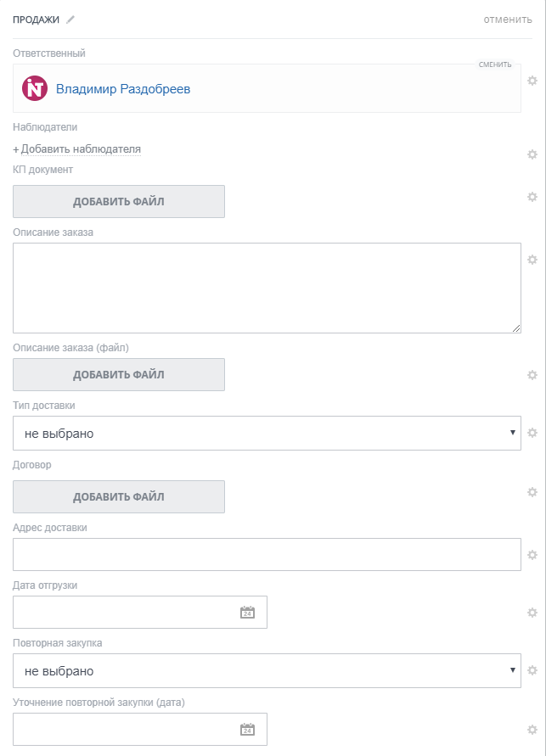Click gear icon next to Наблюдатели row
This screenshot has width=546, height=756.
click(x=532, y=154)
